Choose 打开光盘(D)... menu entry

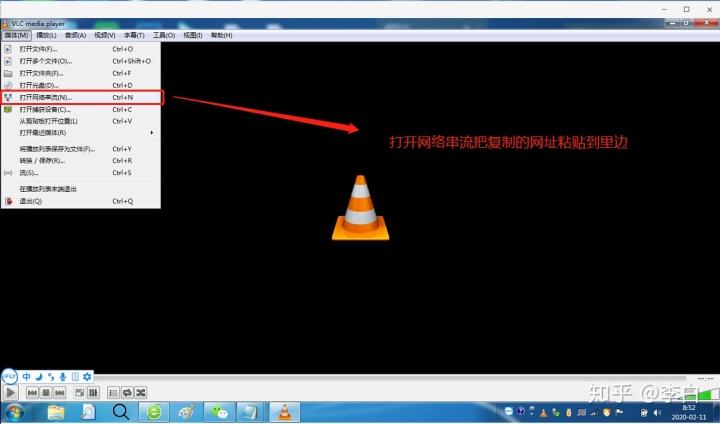tap(81, 85)
